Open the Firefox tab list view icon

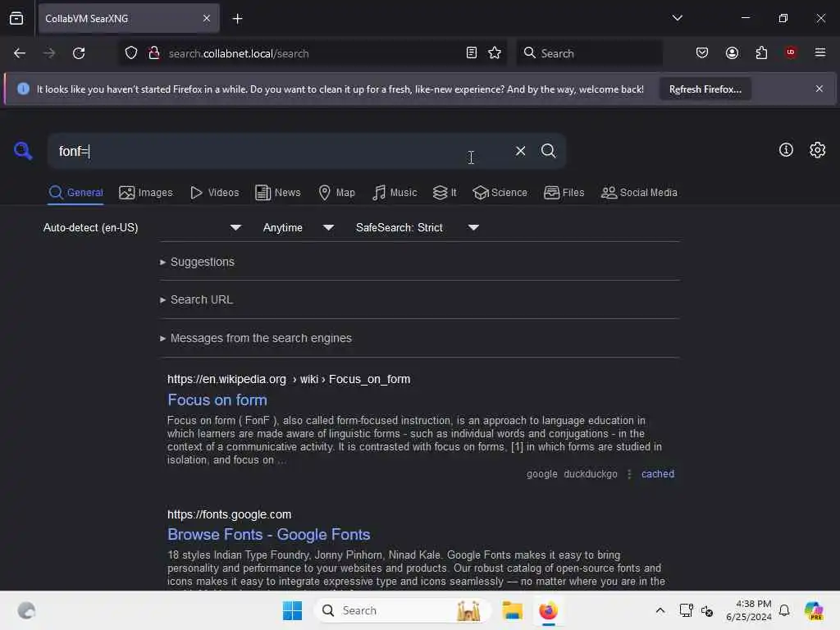[x=16, y=19]
